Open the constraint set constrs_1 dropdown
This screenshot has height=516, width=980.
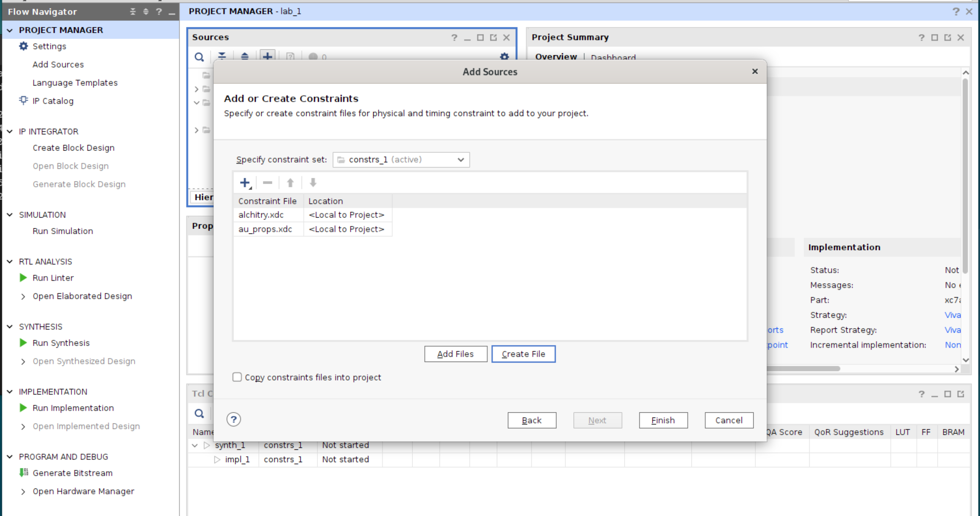click(x=401, y=160)
